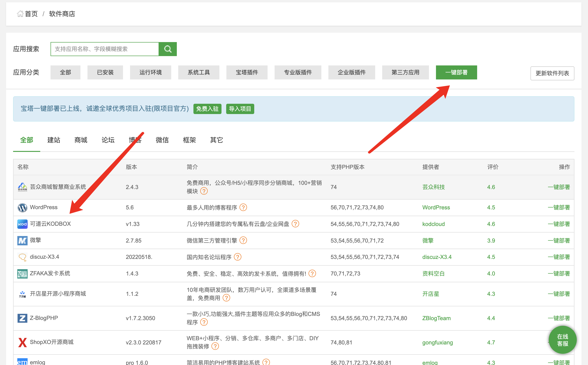Click the home icon in breadcrumb
This screenshot has width=588, height=365.
20,14
